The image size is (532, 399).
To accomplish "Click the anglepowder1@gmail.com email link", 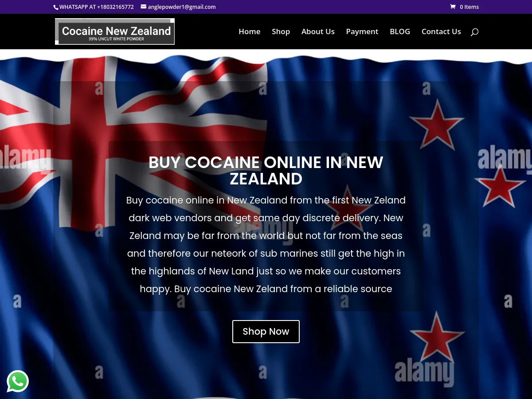I will [182, 7].
